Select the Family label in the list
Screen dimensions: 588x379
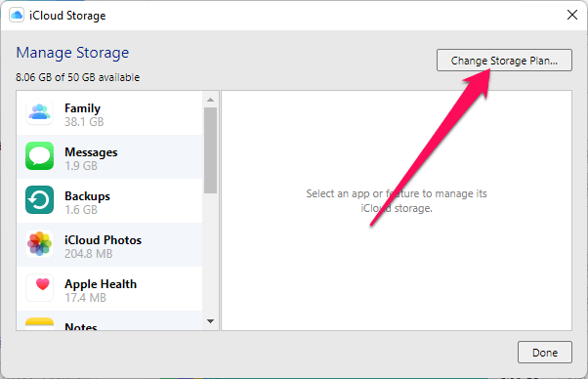click(x=82, y=108)
